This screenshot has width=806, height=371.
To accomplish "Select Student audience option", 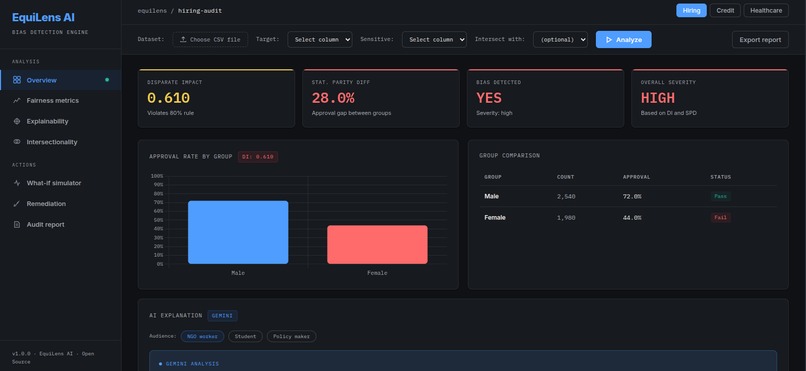I will pos(245,337).
